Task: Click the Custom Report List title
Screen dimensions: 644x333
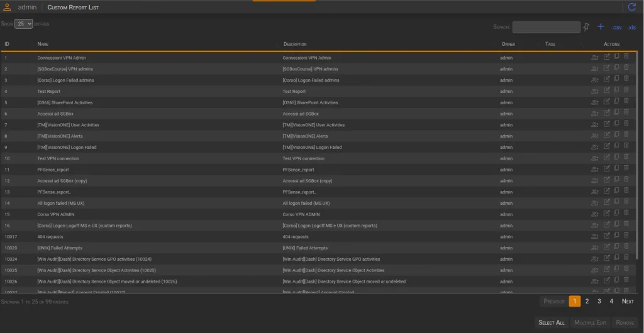Action: (73, 8)
